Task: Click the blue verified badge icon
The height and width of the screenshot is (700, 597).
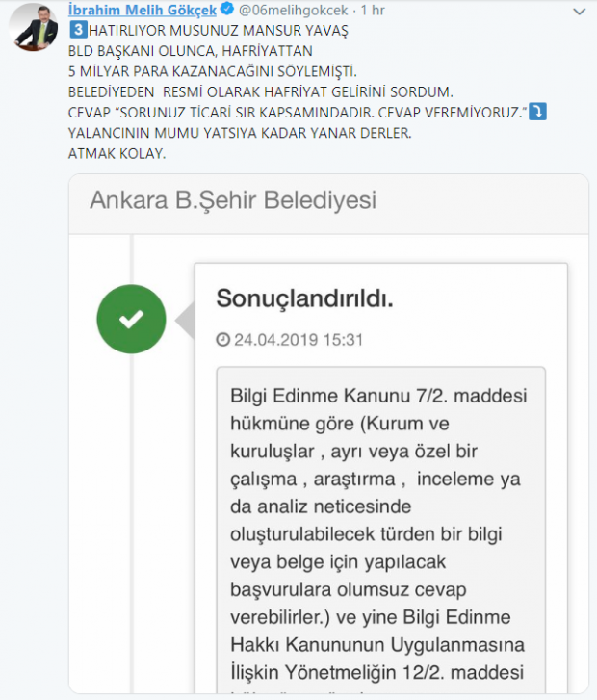Action: pos(227,9)
